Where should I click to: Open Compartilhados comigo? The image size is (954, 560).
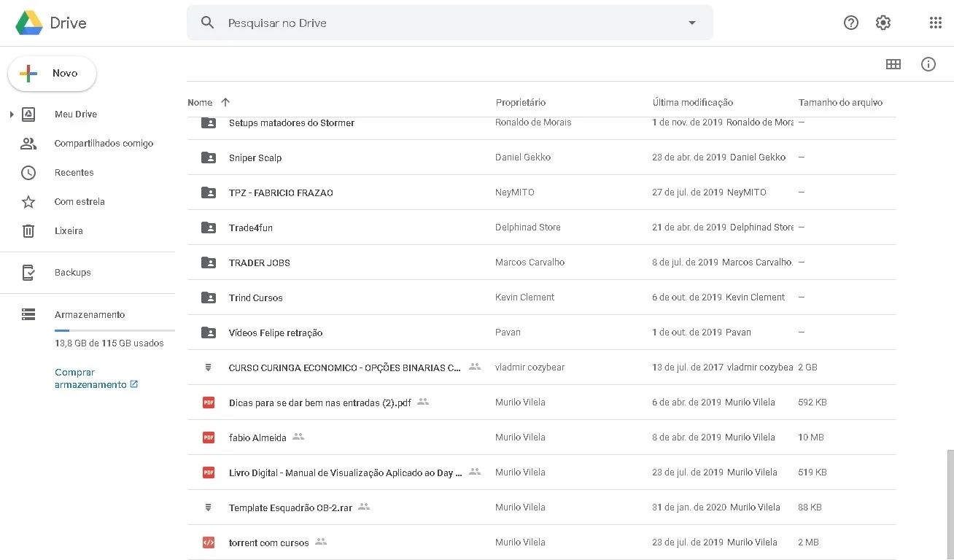coord(104,144)
